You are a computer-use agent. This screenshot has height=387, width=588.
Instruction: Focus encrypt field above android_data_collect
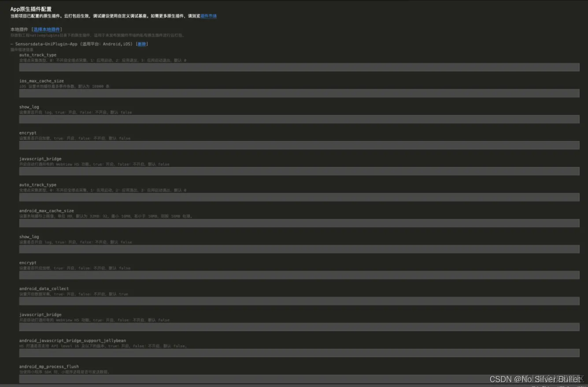[x=299, y=275]
